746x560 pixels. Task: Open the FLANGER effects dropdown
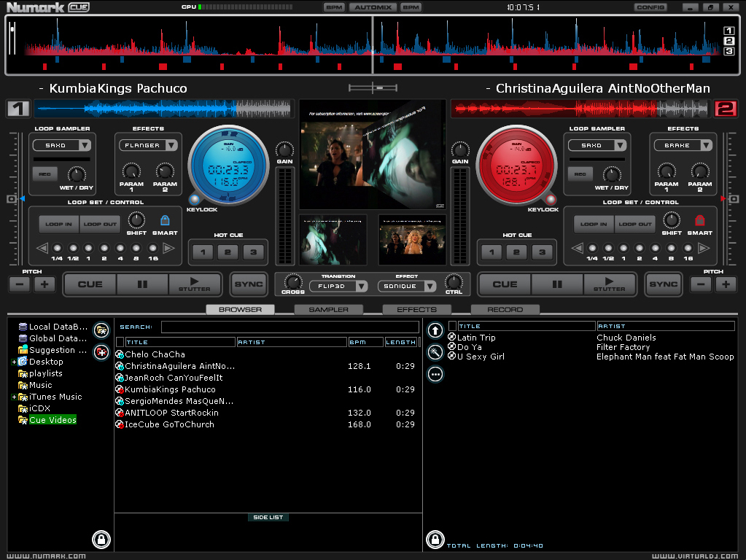147,144
